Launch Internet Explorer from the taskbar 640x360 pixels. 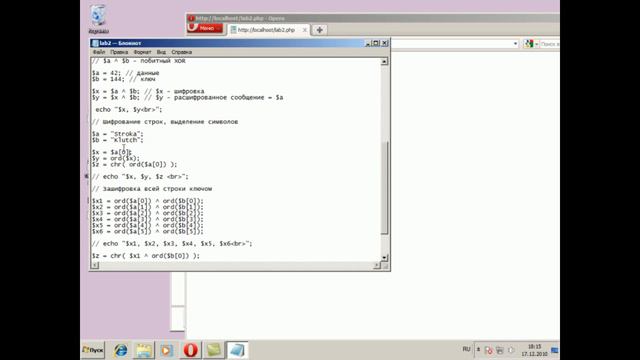click(120, 350)
